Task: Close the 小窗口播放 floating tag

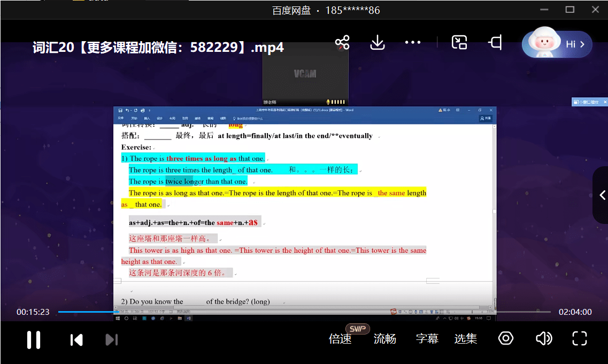Action: coord(605,102)
